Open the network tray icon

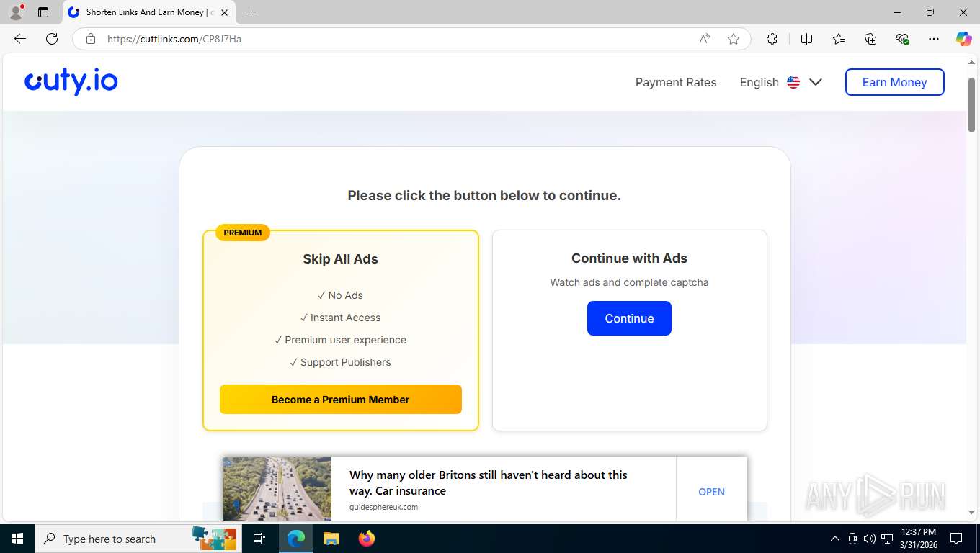(x=886, y=539)
